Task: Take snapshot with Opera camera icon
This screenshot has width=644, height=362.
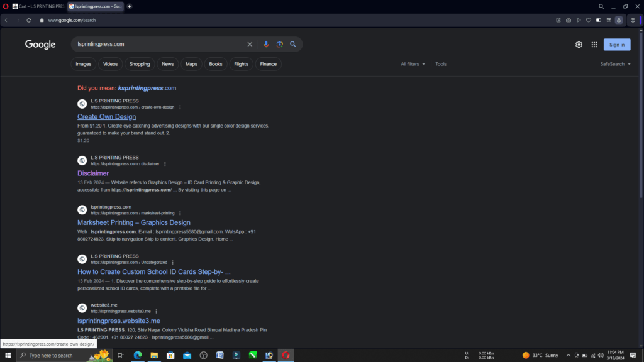Action: pyautogui.click(x=569, y=20)
